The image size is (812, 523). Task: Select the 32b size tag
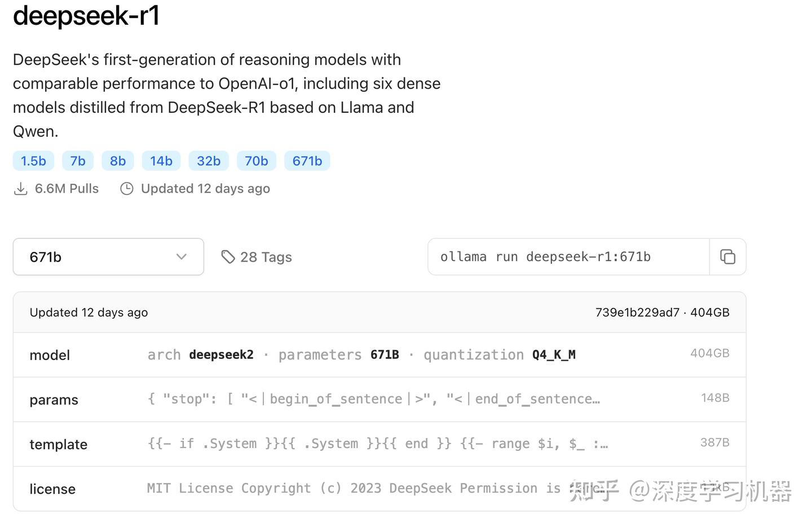[208, 161]
